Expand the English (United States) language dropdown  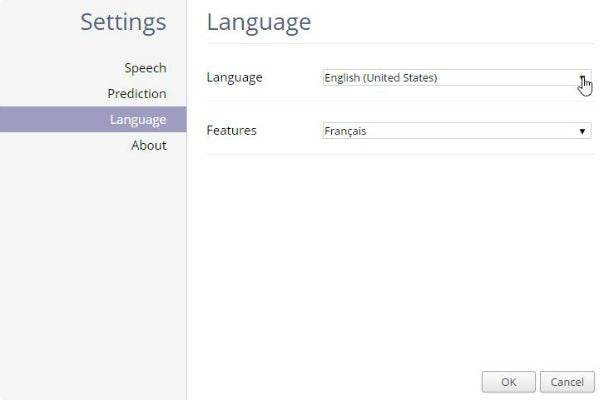[457, 78]
